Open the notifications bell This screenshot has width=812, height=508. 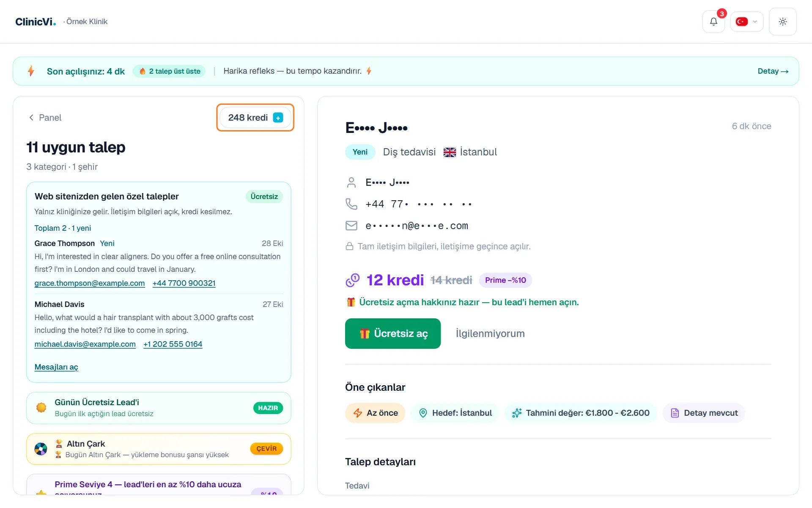(x=713, y=22)
